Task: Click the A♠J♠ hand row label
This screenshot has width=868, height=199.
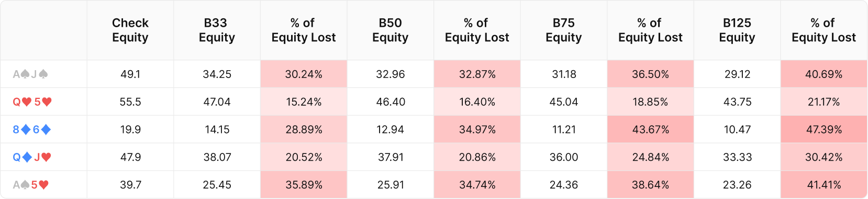Action: click(30, 74)
